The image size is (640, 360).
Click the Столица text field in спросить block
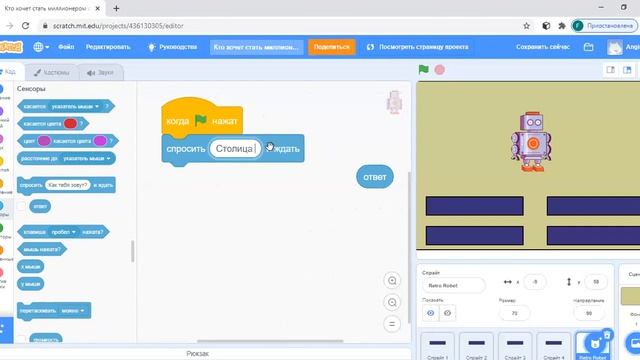pyautogui.click(x=235, y=149)
